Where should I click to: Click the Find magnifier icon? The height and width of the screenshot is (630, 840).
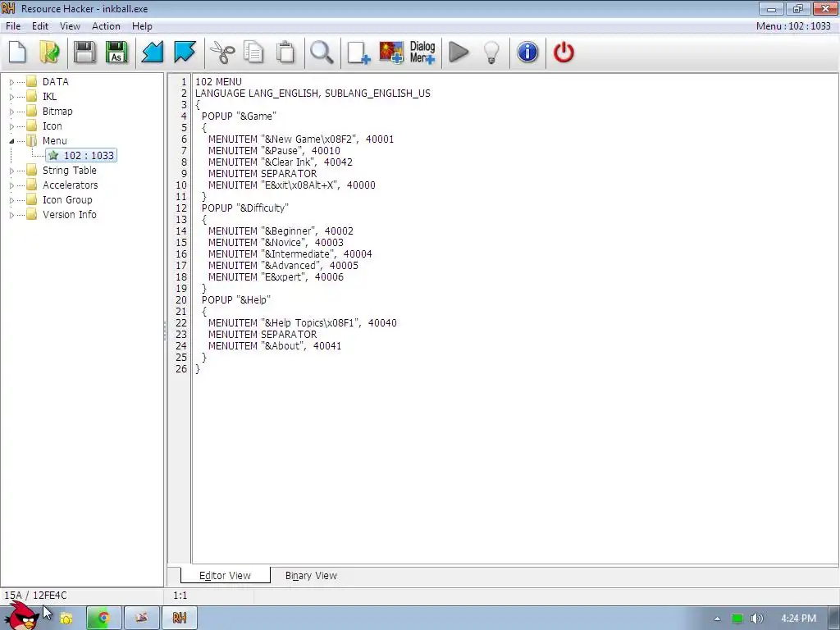(x=322, y=52)
